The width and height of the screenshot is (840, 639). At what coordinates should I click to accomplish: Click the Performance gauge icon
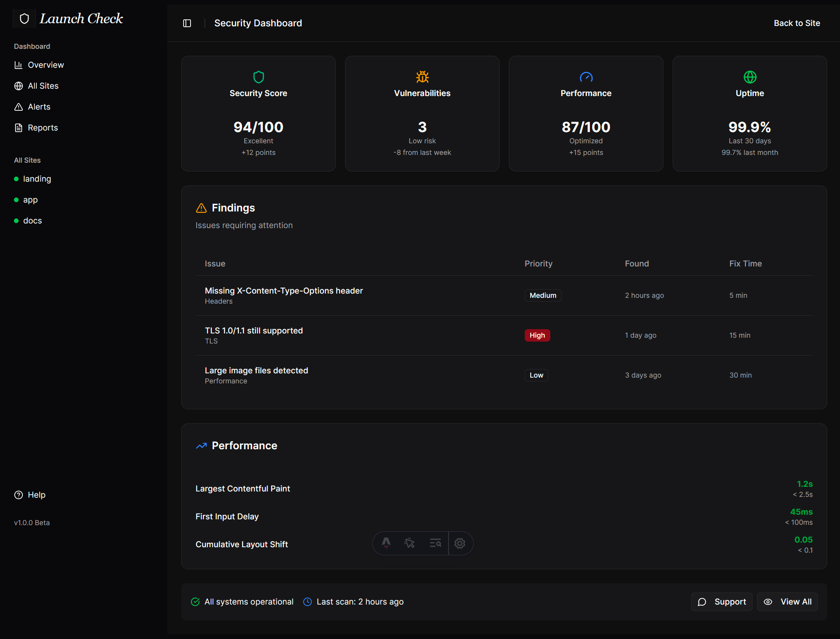586,77
